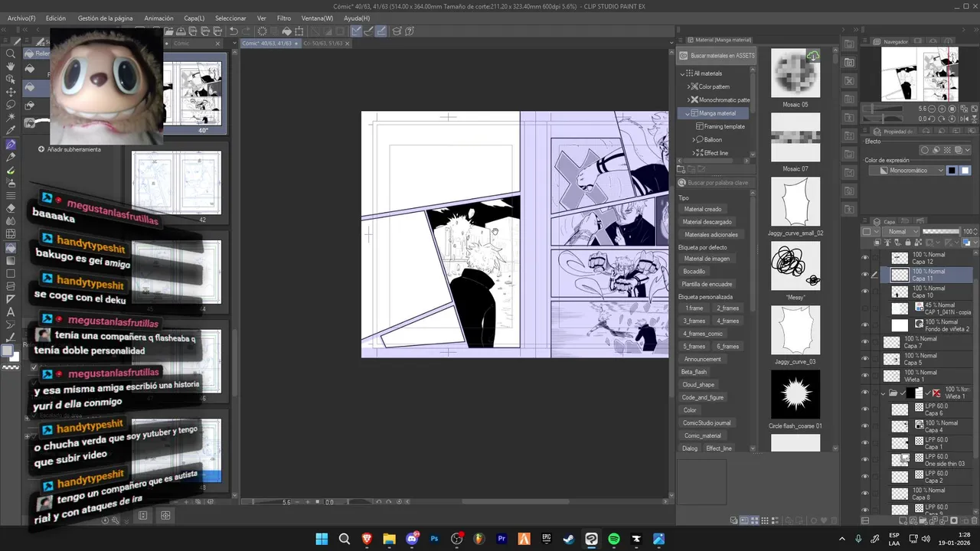Image resolution: width=980 pixels, height=551 pixels.
Task: Open Spotify from the Windows taskbar
Action: click(614, 539)
